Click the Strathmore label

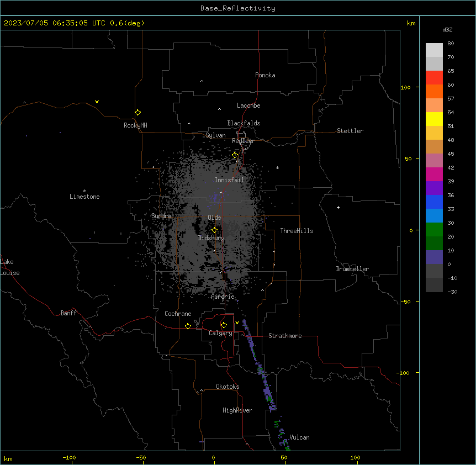tap(285, 336)
